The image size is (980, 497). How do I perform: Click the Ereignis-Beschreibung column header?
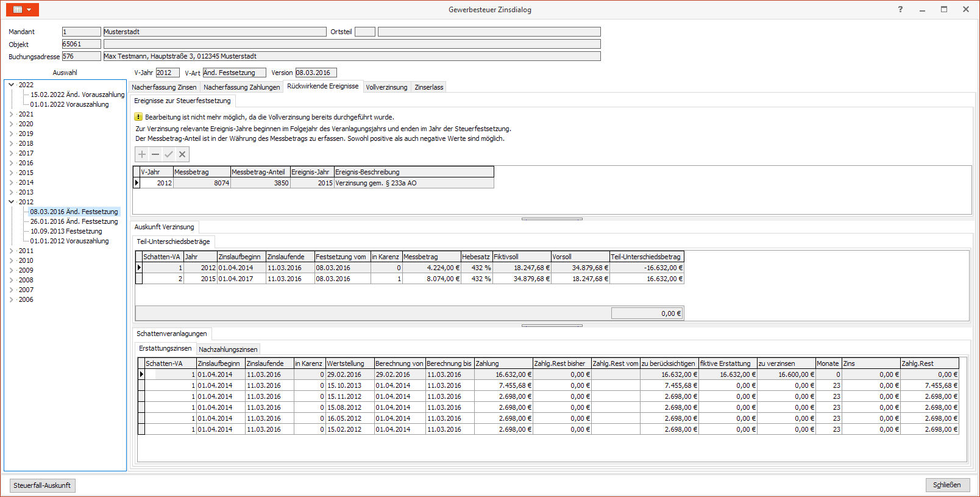[414, 172]
